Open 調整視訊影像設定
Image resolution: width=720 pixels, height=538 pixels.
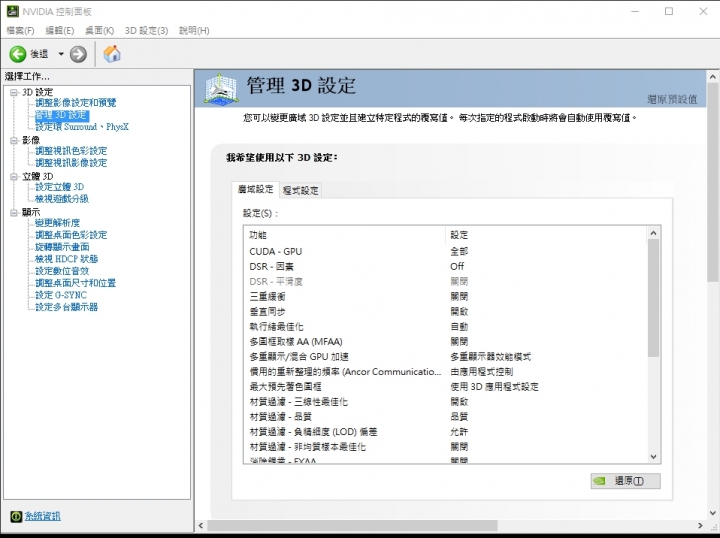click(71, 163)
